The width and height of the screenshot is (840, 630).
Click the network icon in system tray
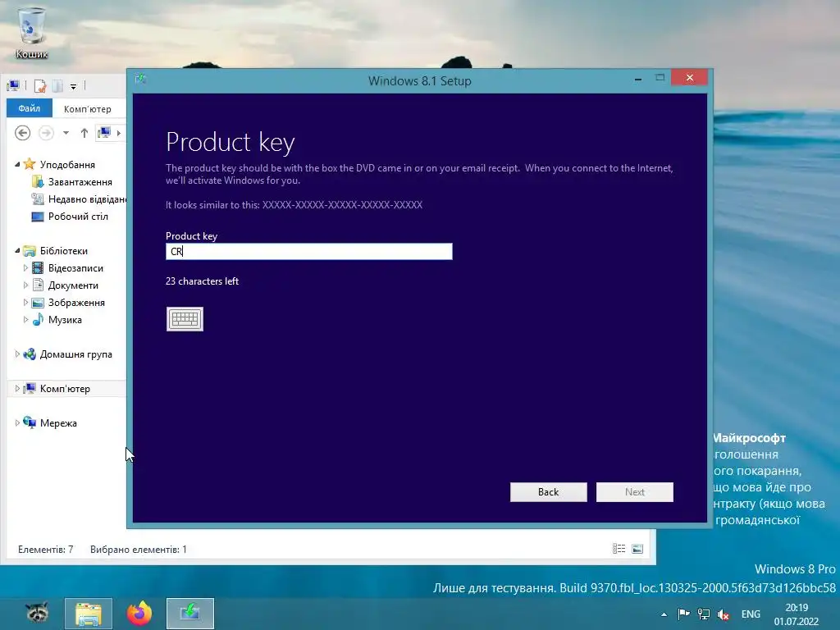click(x=703, y=614)
